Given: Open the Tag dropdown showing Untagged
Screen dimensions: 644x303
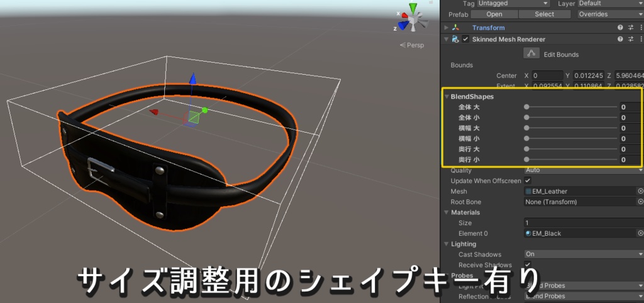Looking at the screenshot, I should click(513, 3).
